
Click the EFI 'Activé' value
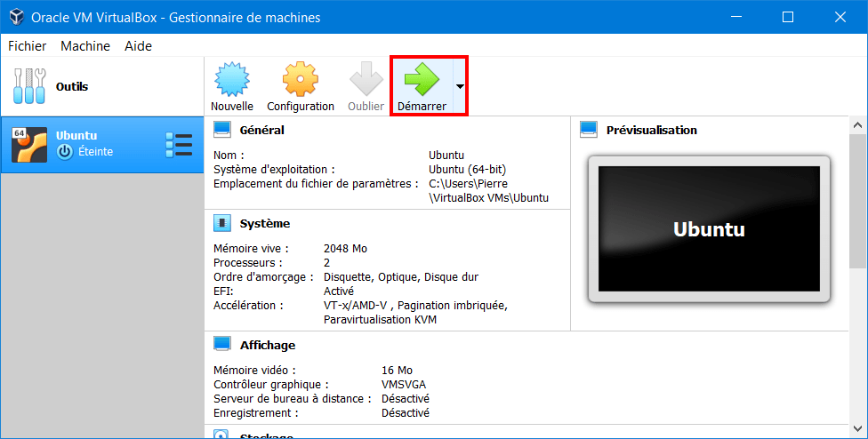339,291
